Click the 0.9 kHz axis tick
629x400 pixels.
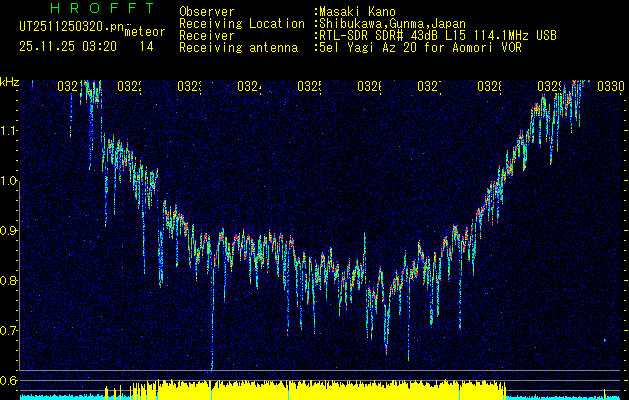click(9, 231)
